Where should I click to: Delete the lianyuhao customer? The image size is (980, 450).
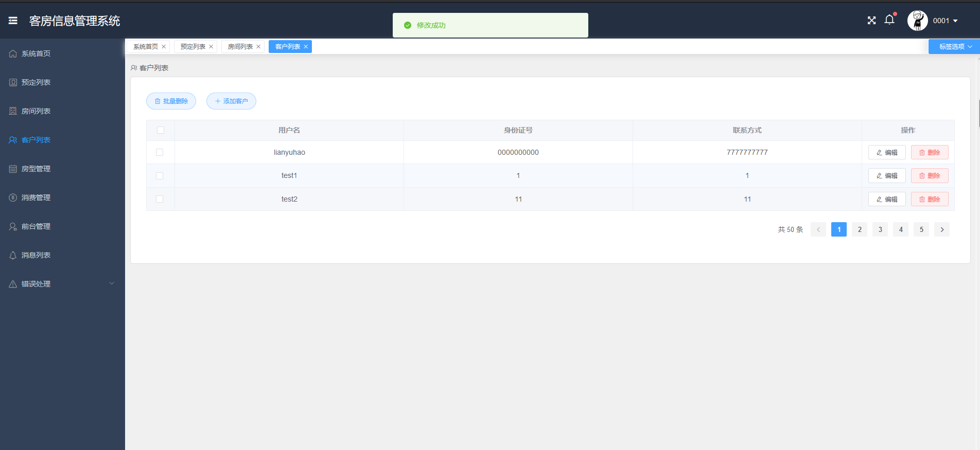coord(930,152)
